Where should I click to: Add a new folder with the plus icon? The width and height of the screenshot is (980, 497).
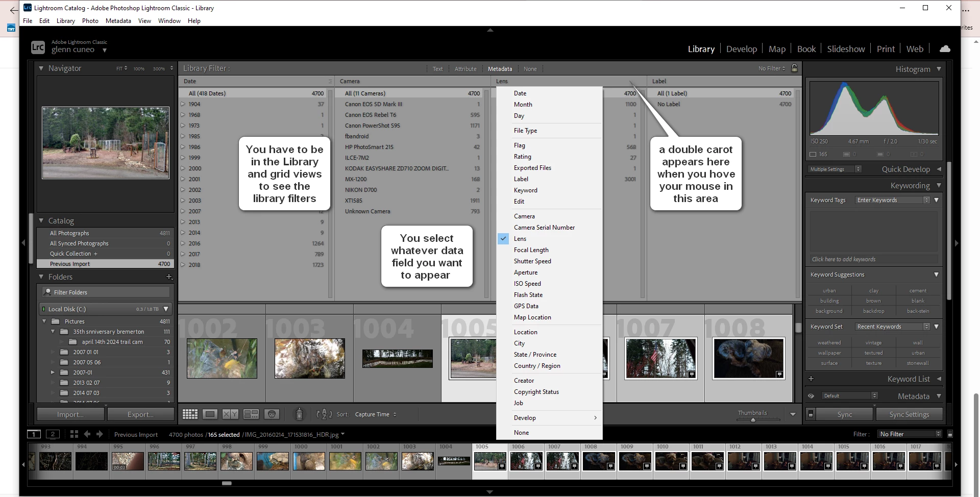pyautogui.click(x=169, y=277)
